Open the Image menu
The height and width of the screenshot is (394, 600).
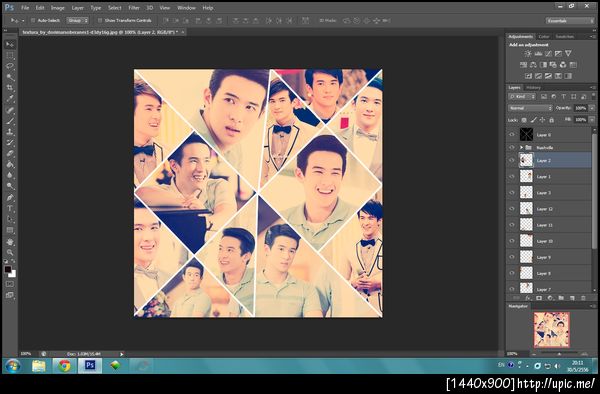(x=58, y=8)
